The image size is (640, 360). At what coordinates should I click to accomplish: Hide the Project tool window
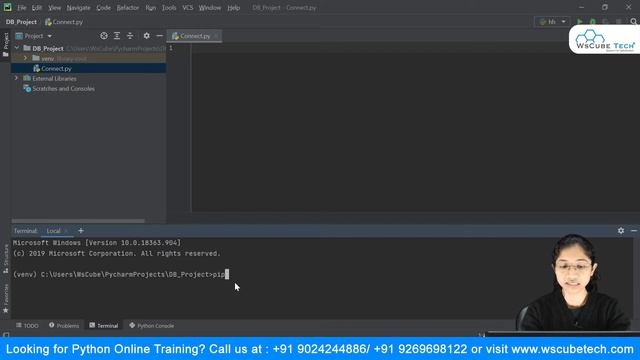click(x=160, y=36)
